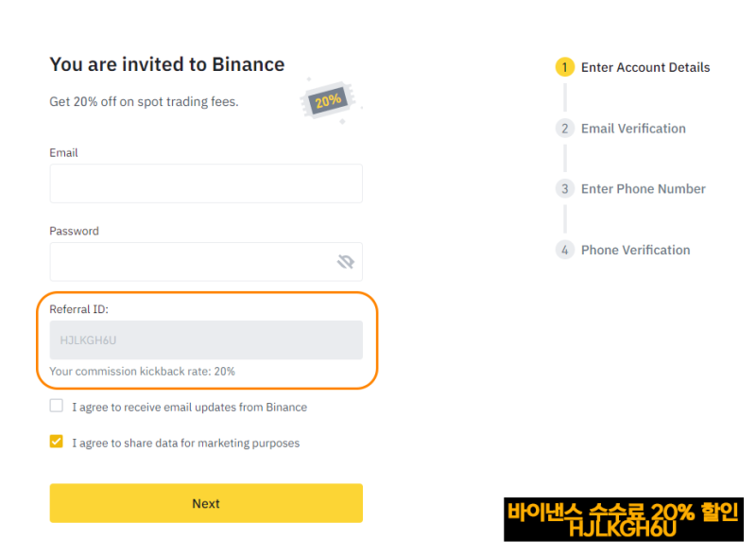This screenshot has width=756, height=557.
Task: Click the 20% discount coupon icon
Action: (x=328, y=101)
